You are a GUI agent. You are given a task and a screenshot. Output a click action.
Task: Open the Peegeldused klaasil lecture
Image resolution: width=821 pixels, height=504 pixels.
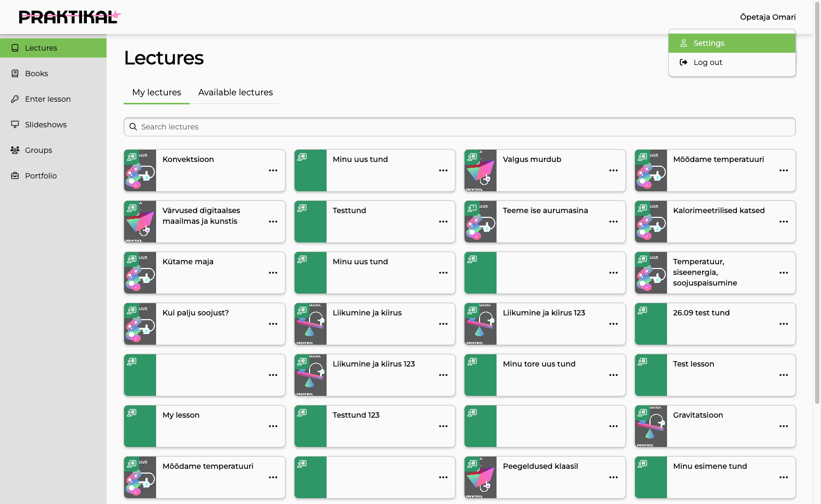(545, 477)
